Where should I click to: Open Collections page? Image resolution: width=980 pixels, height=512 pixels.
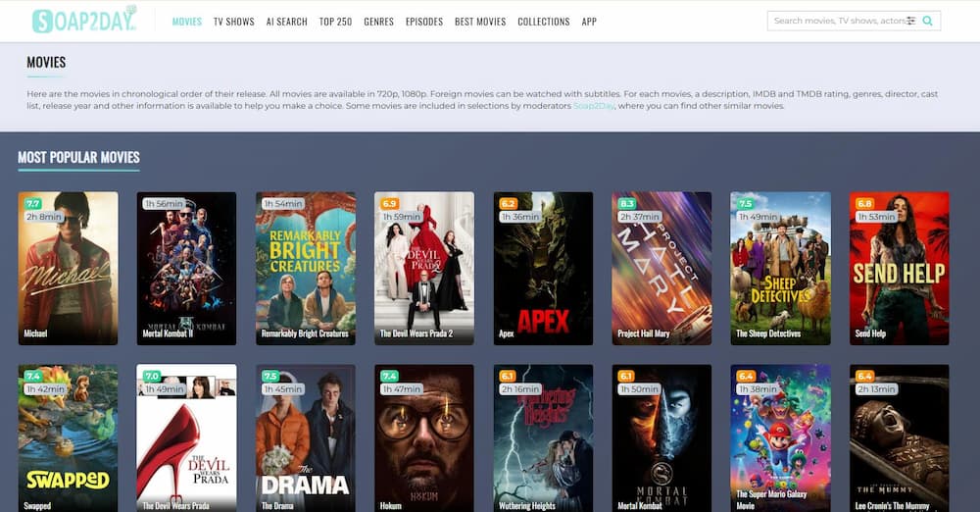(544, 22)
